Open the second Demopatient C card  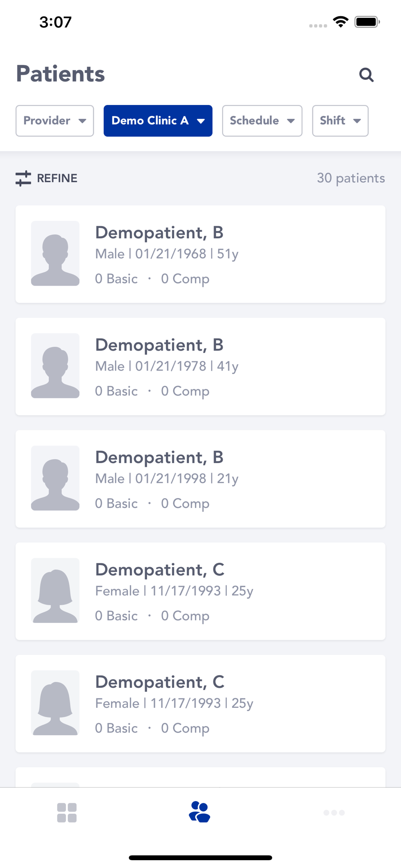[x=200, y=704]
